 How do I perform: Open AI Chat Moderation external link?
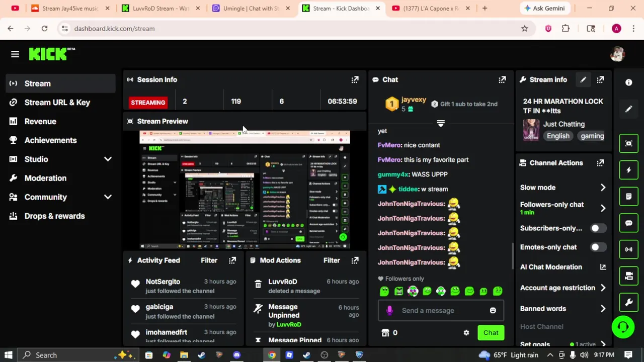tap(603, 267)
